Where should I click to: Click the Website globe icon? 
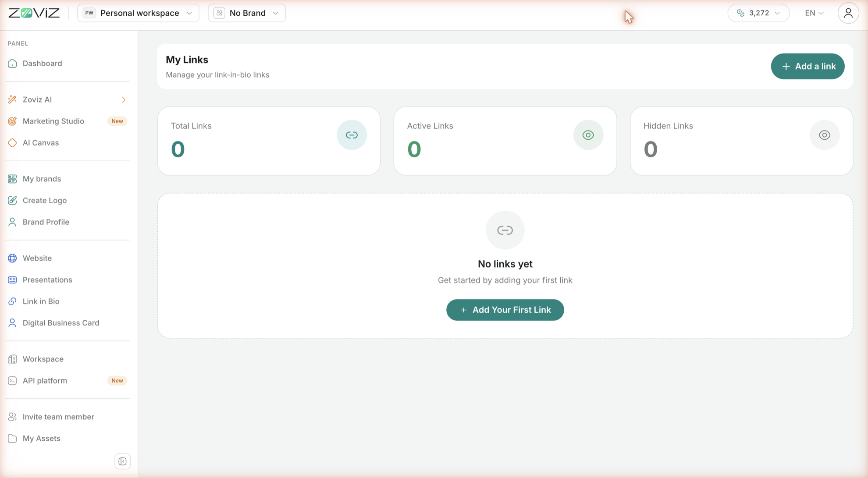(x=12, y=258)
